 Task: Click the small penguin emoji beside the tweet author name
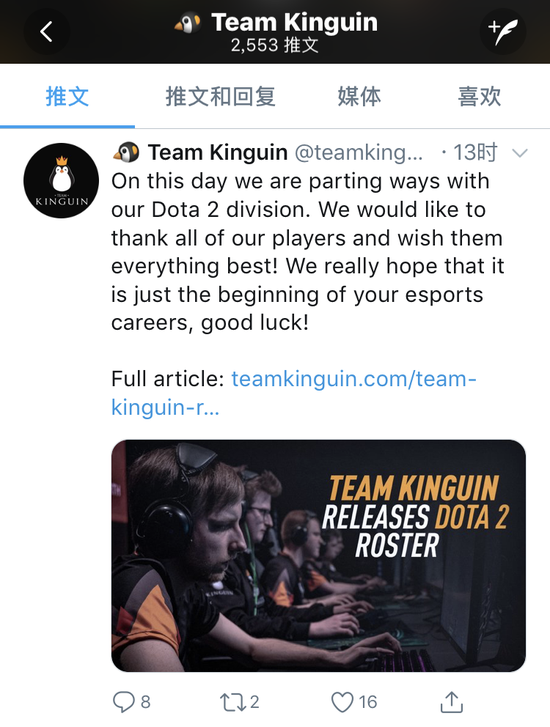pyautogui.click(x=126, y=152)
